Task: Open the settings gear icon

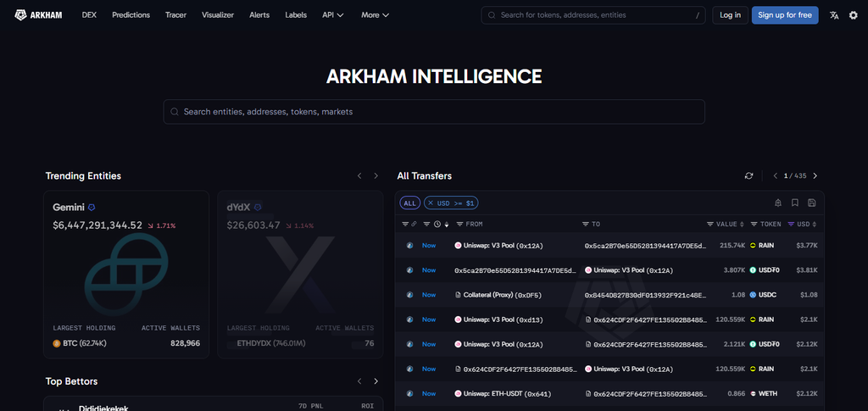Action: 853,15
